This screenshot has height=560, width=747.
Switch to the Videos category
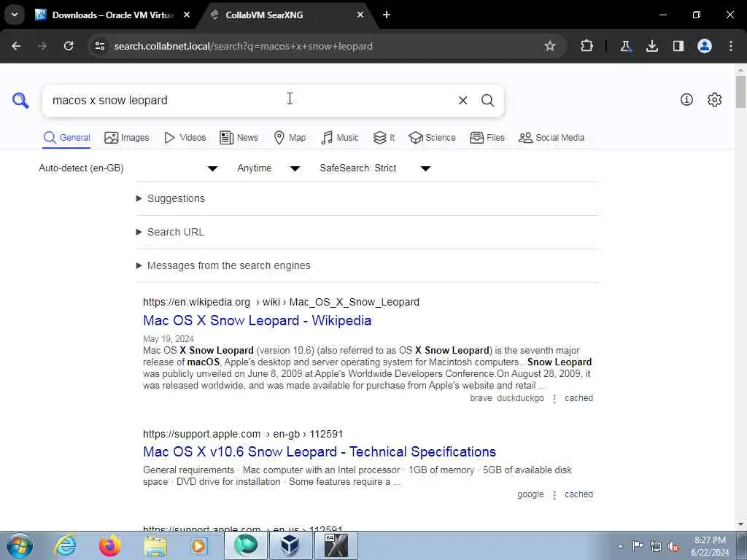[185, 138]
